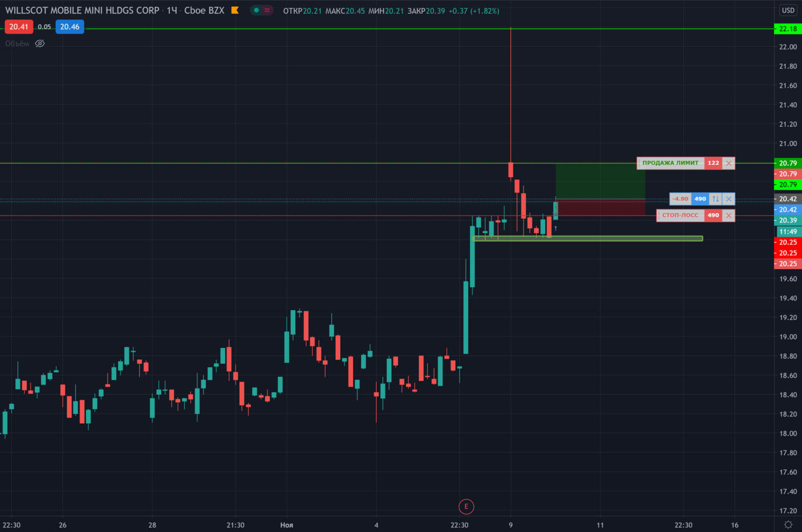Viewport: 802px width, 532px height.
Task: Click the blue 20.42 position price label
Action: 788,209
